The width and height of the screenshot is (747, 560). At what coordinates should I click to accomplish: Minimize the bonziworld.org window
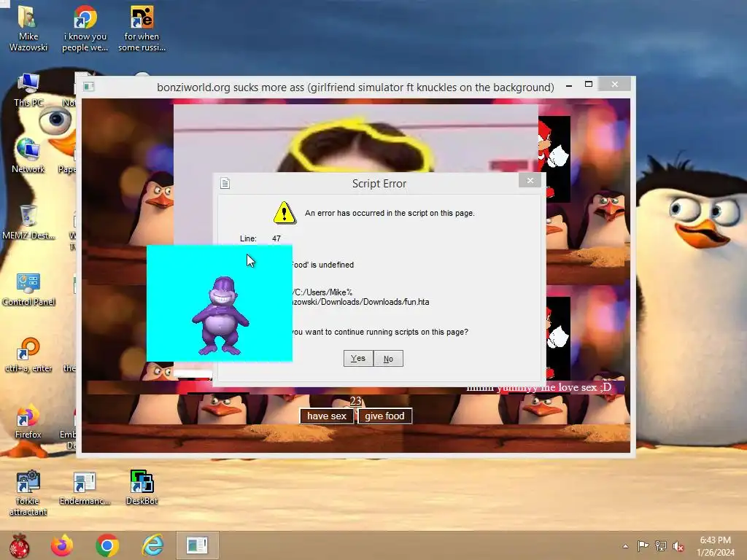569,86
